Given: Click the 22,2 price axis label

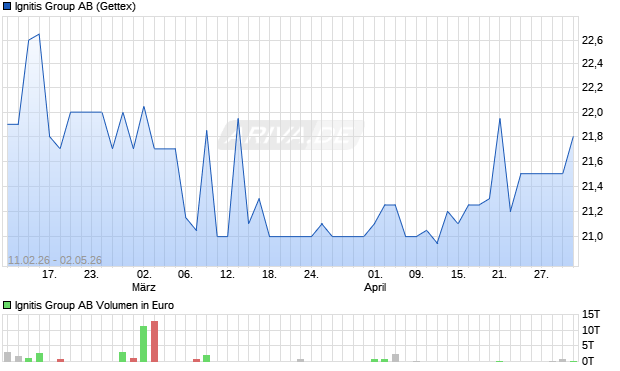Looking at the screenshot, I should point(592,88).
